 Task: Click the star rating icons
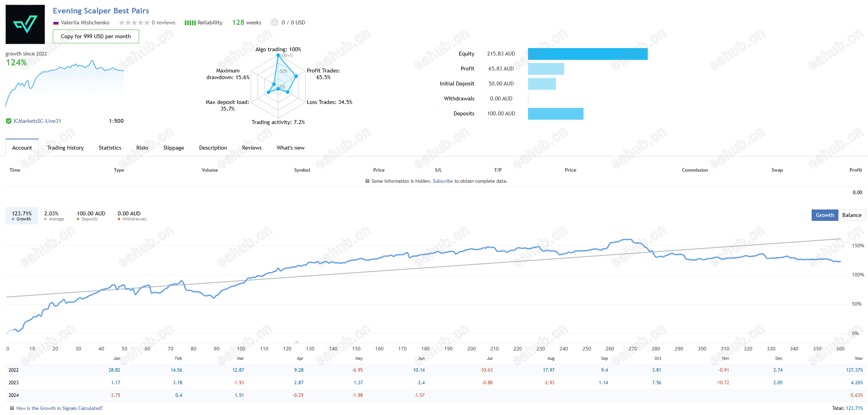pyautogui.click(x=134, y=22)
